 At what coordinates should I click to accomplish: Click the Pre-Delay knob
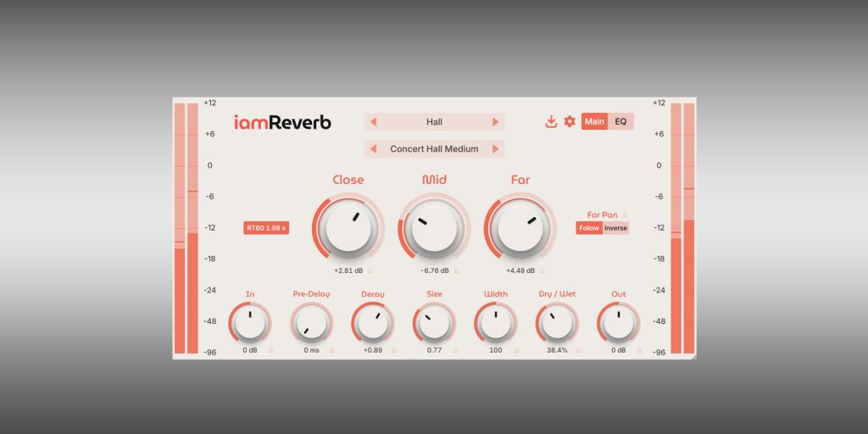point(312,323)
